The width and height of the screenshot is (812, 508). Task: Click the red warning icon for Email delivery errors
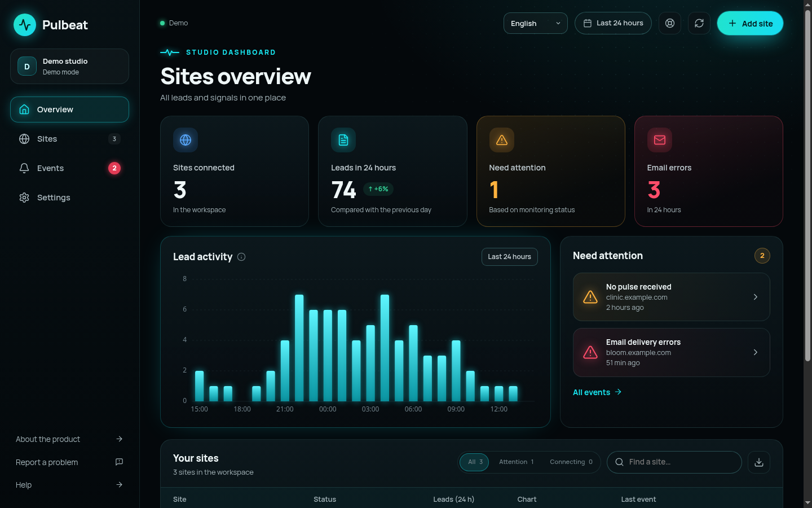(x=590, y=352)
